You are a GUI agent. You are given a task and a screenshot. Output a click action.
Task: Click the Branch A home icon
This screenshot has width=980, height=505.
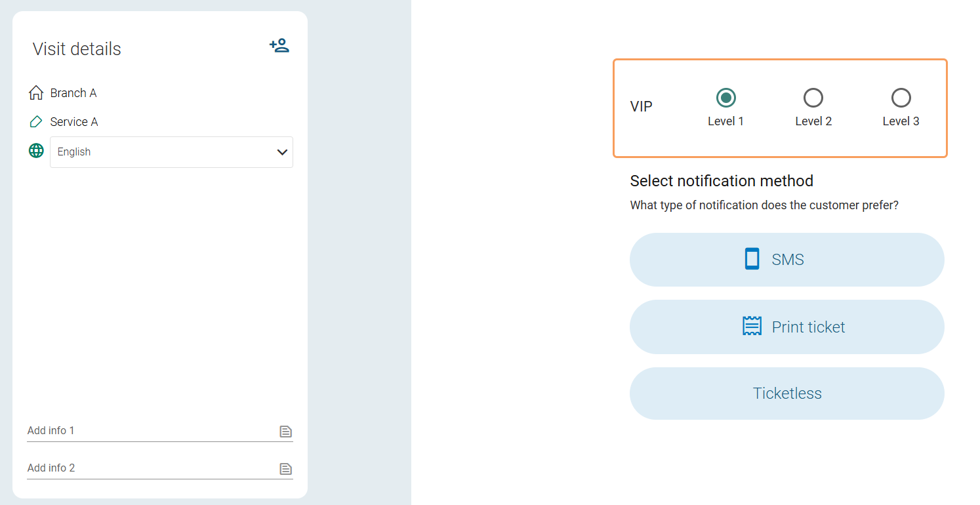point(36,93)
